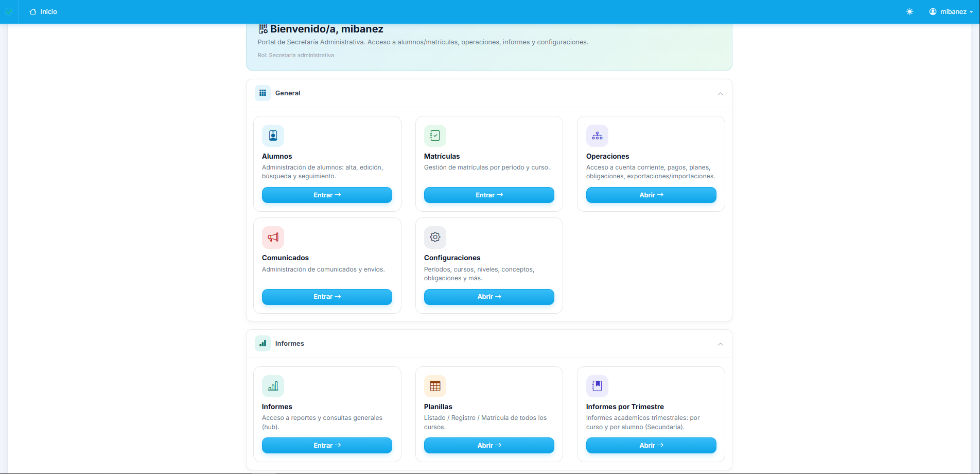980x474 pixels.
Task: Click the Operaciones hierarchy icon
Action: 597,136
